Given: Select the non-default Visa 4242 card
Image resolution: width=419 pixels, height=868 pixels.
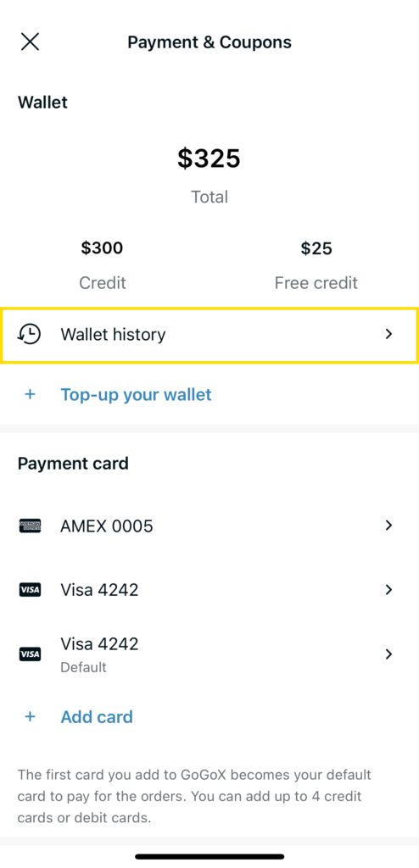Looking at the screenshot, I should pyautogui.click(x=209, y=590).
